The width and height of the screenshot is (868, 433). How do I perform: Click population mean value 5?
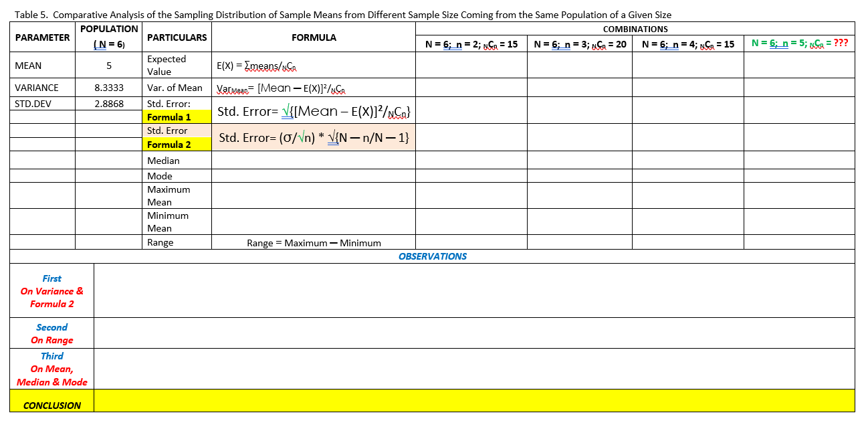point(109,66)
